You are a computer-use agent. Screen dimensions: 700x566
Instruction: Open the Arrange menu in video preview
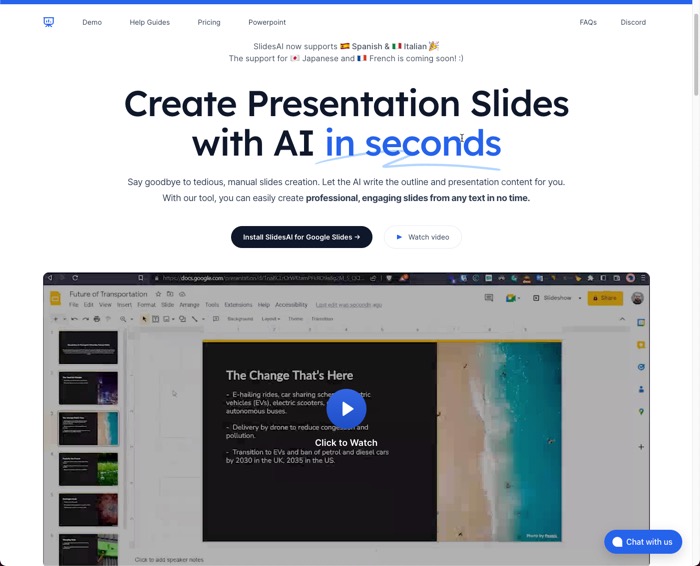(189, 305)
